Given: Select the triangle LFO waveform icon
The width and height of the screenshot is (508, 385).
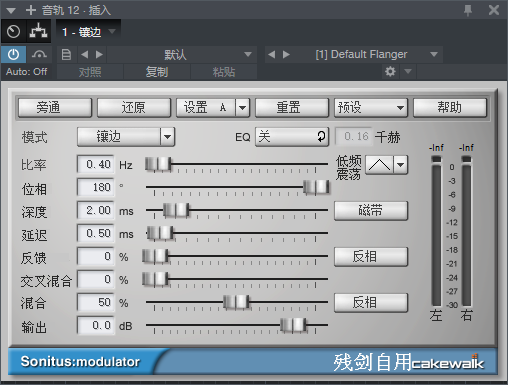Looking at the screenshot, I should [379, 165].
